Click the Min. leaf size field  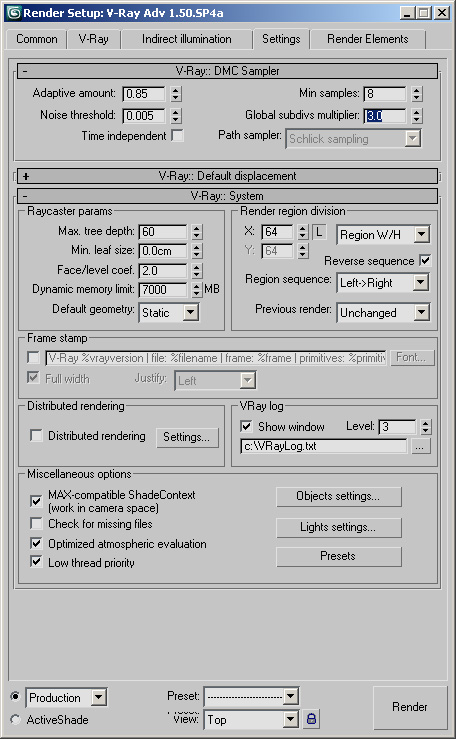(163, 251)
